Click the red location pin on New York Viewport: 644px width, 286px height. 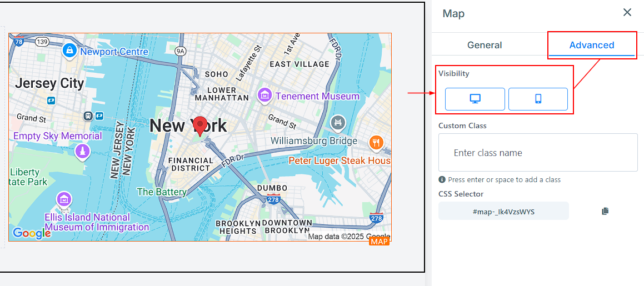pyautogui.click(x=199, y=126)
